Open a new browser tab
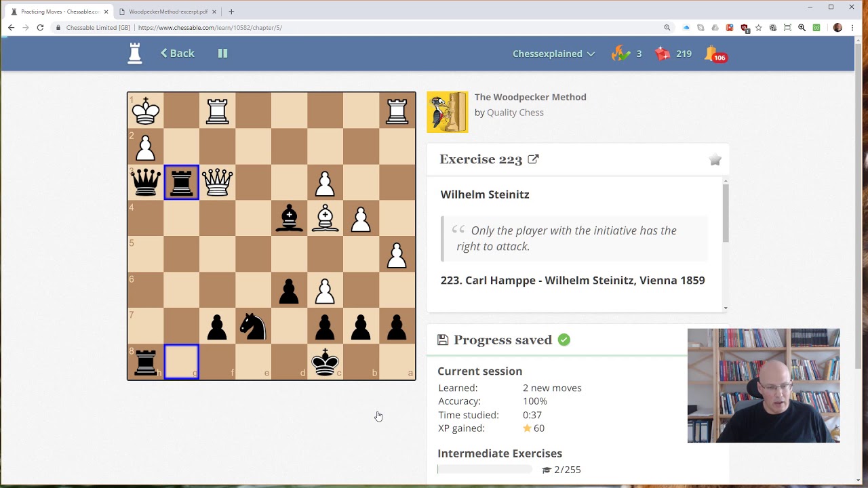Viewport: 868px width, 488px height. click(x=231, y=12)
